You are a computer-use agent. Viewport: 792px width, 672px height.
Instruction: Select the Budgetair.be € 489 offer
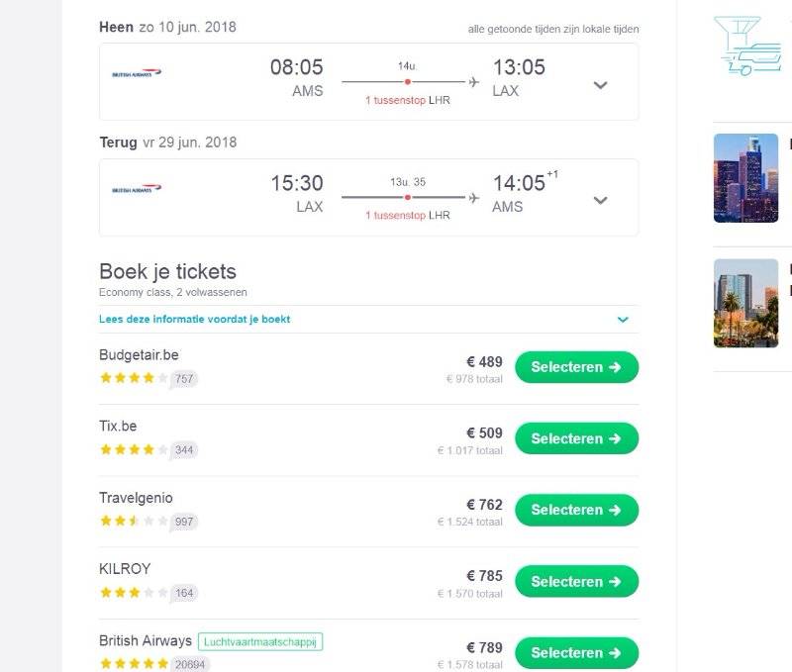pyautogui.click(x=576, y=367)
